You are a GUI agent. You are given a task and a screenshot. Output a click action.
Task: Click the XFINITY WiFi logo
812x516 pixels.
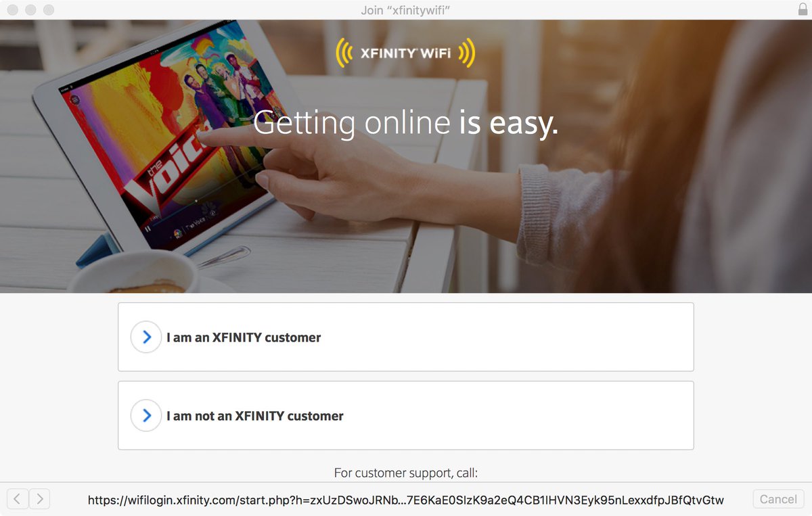[x=405, y=53]
